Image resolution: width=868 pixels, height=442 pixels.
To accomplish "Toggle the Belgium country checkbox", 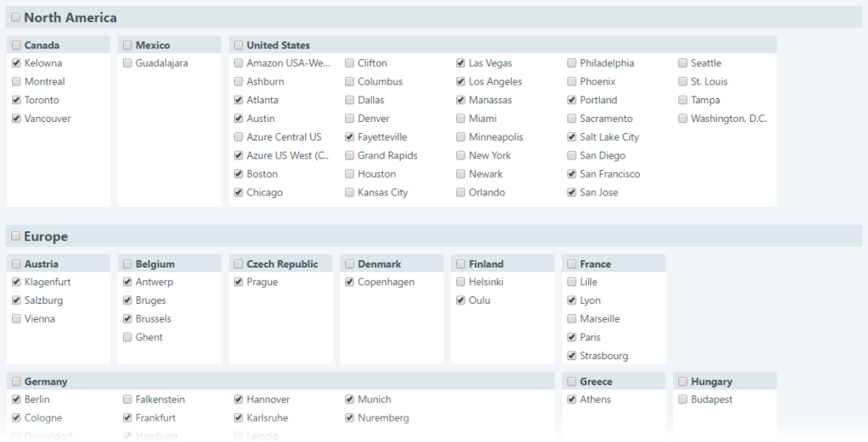I will coord(127,264).
